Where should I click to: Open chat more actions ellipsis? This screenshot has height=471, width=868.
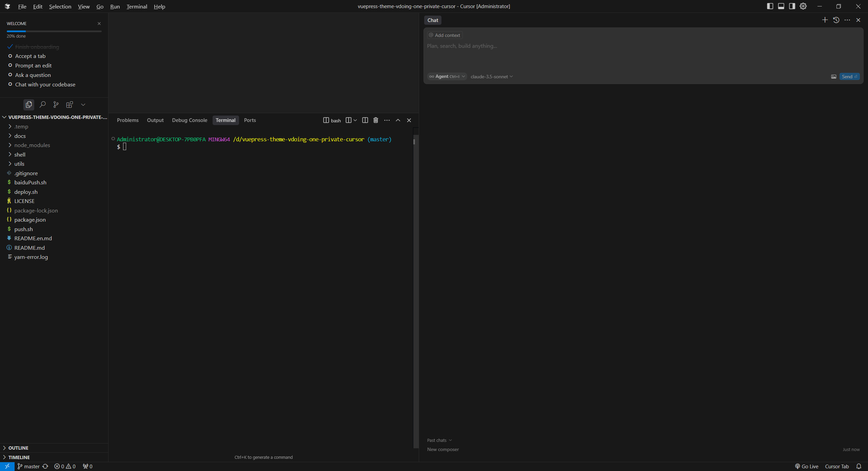click(x=847, y=20)
